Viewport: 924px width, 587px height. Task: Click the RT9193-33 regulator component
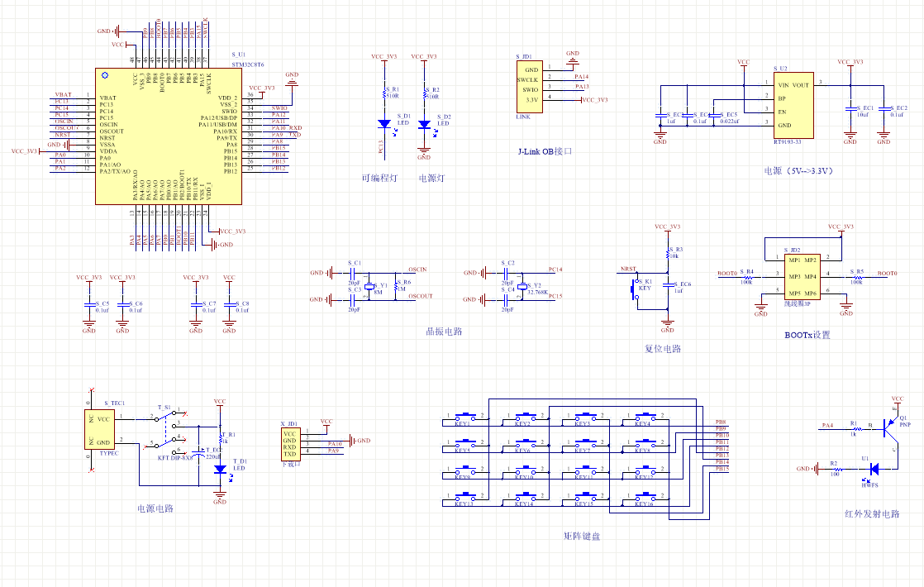[x=793, y=105]
